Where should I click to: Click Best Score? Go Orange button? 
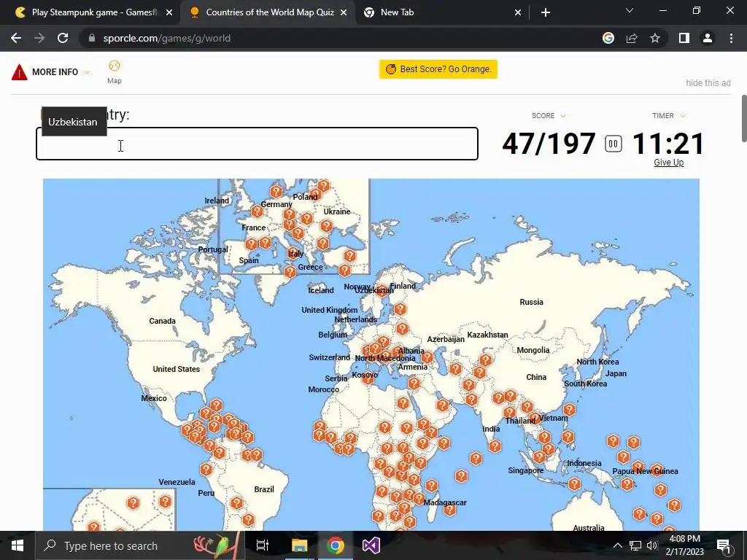point(438,69)
